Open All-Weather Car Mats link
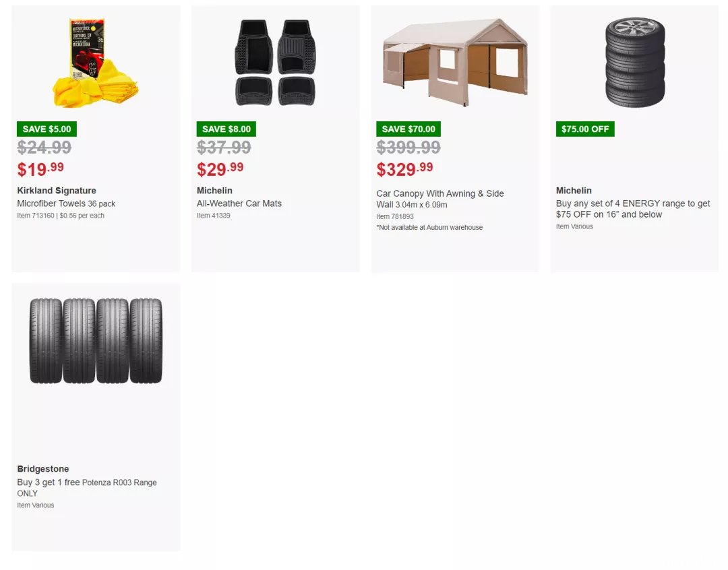This screenshot has height=570, width=728. (x=239, y=203)
